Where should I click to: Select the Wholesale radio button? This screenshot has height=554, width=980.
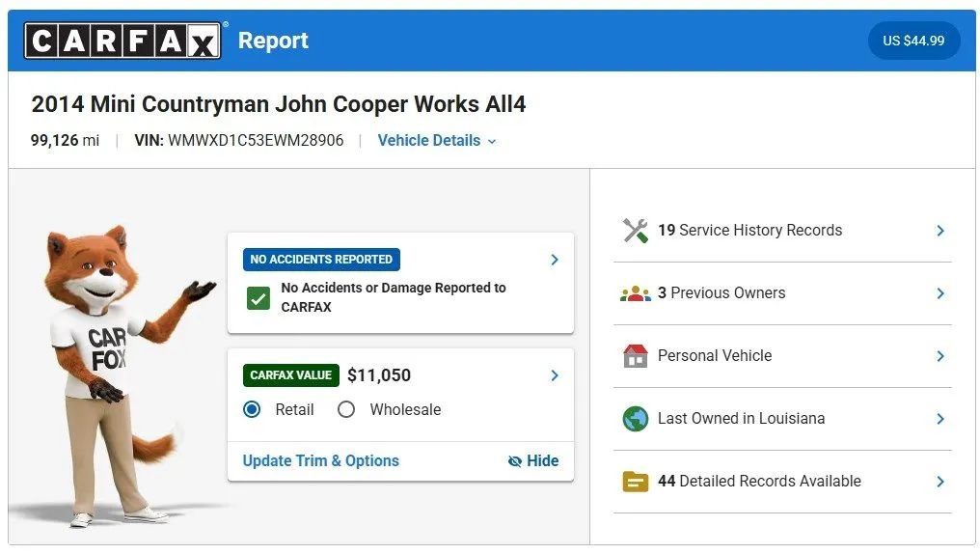tap(345, 409)
